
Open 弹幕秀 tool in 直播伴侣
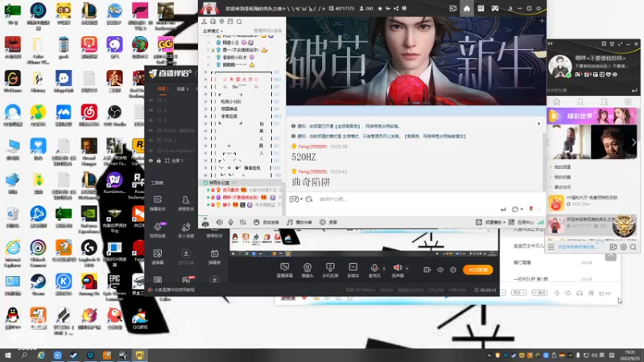pyautogui.click(x=214, y=257)
